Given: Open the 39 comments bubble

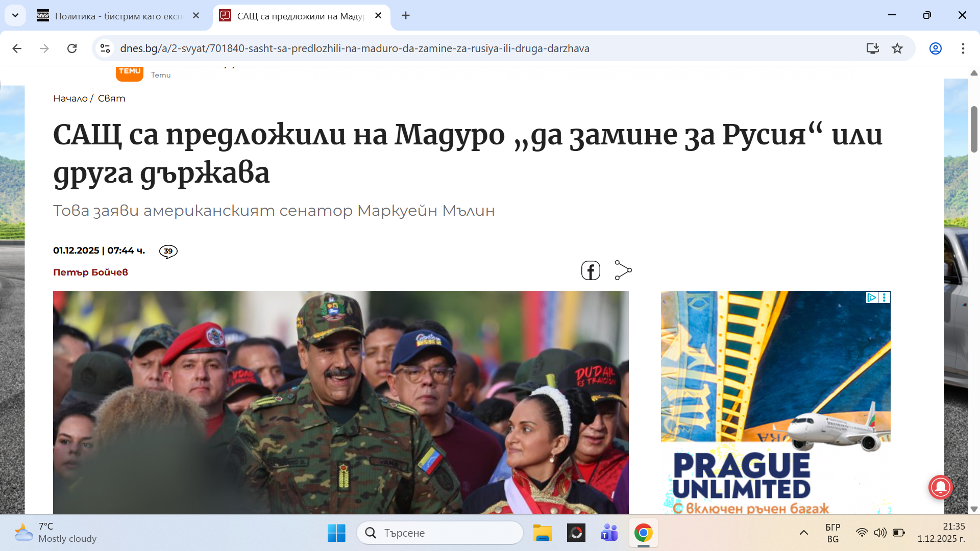Looking at the screenshot, I should point(168,251).
